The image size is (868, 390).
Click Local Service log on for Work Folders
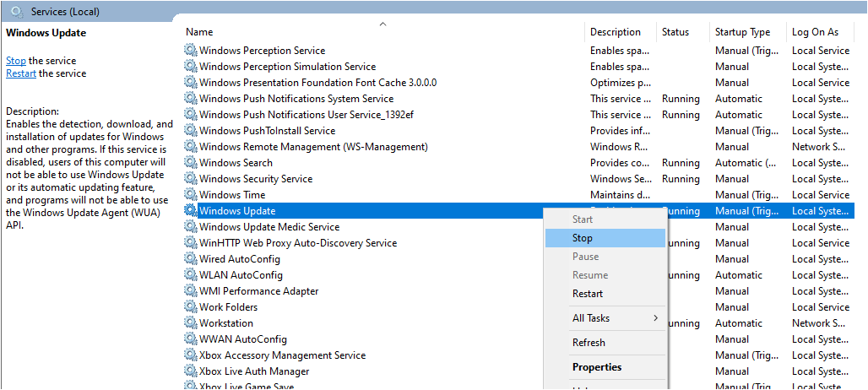[821, 307]
